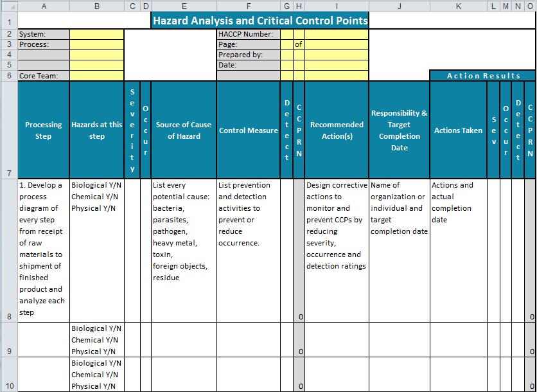Viewport: 537px width, 392px height.
Task: Select the 'Responsibility & Target Completion Date' header
Action: point(400,130)
